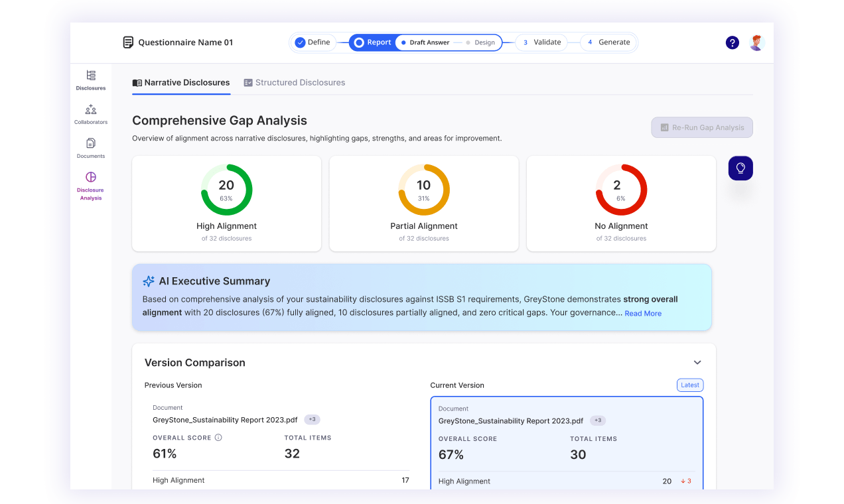Select the Disclosure Analysis pie icon

[91, 177]
